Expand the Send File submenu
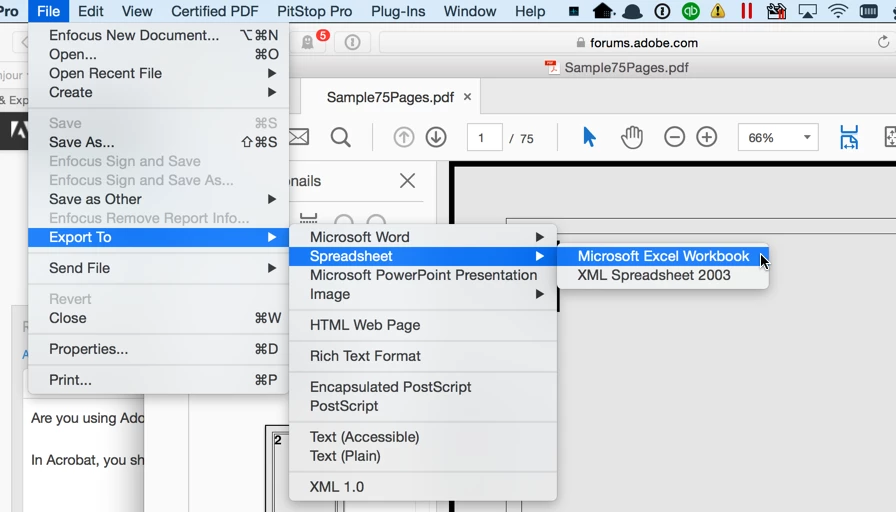This screenshot has width=896, height=512. (x=158, y=268)
